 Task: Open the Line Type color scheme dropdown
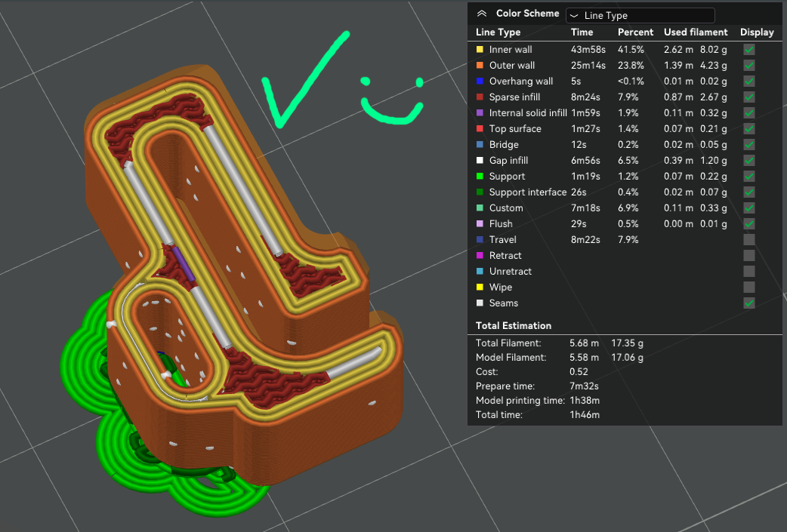point(640,16)
